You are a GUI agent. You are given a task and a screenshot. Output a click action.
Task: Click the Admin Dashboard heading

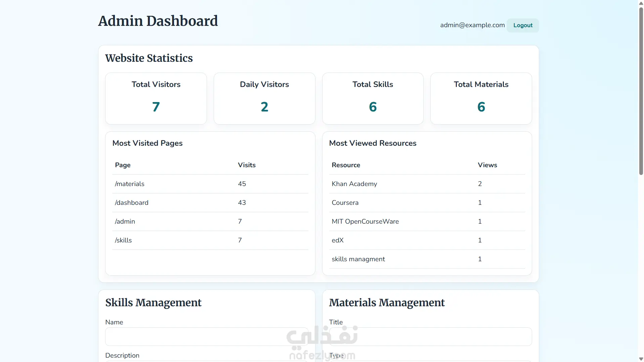[x=158, y=21]
